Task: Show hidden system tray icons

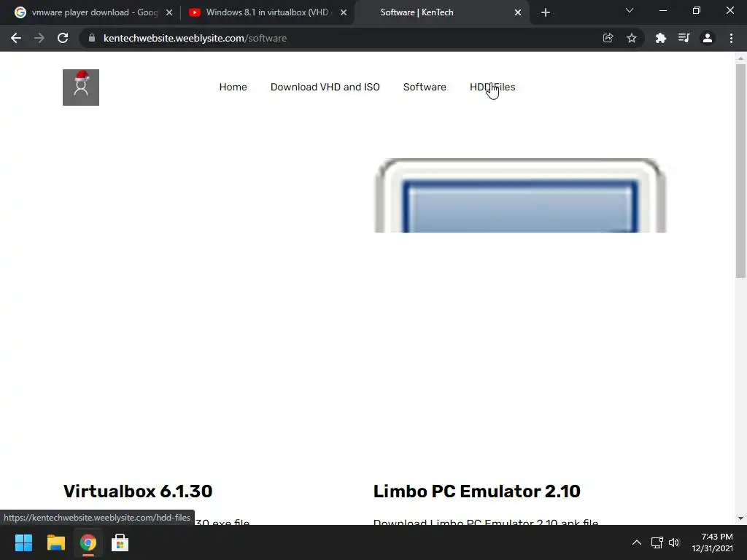Action: [x=636, y=542]
